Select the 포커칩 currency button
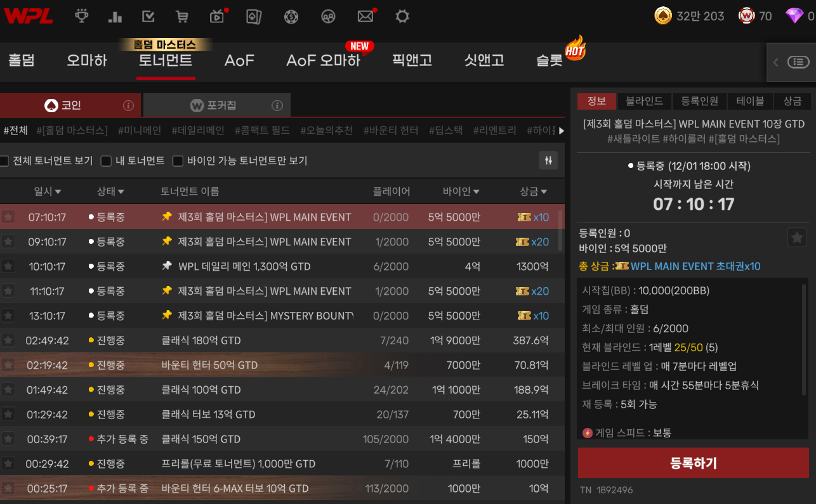The width and height of the screenshot is (816, 504). pyautogui.click(x=217, y=105)
